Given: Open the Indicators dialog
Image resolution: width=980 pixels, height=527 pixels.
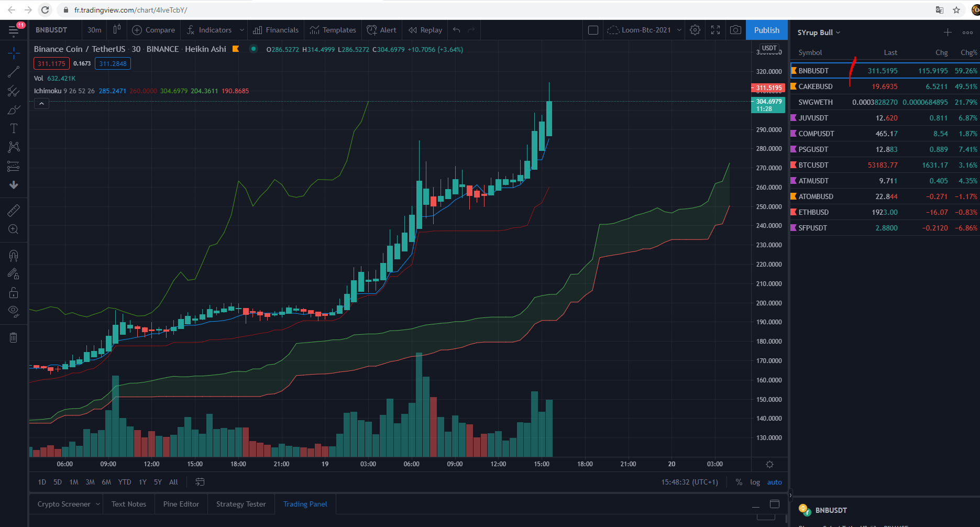Looking at the screenshot, I should (209, 30).
